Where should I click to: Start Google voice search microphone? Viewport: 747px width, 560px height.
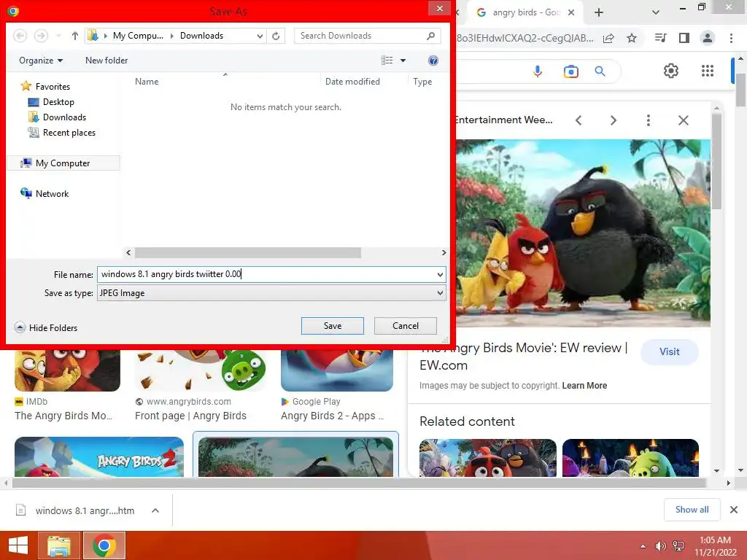coord(538,71)
